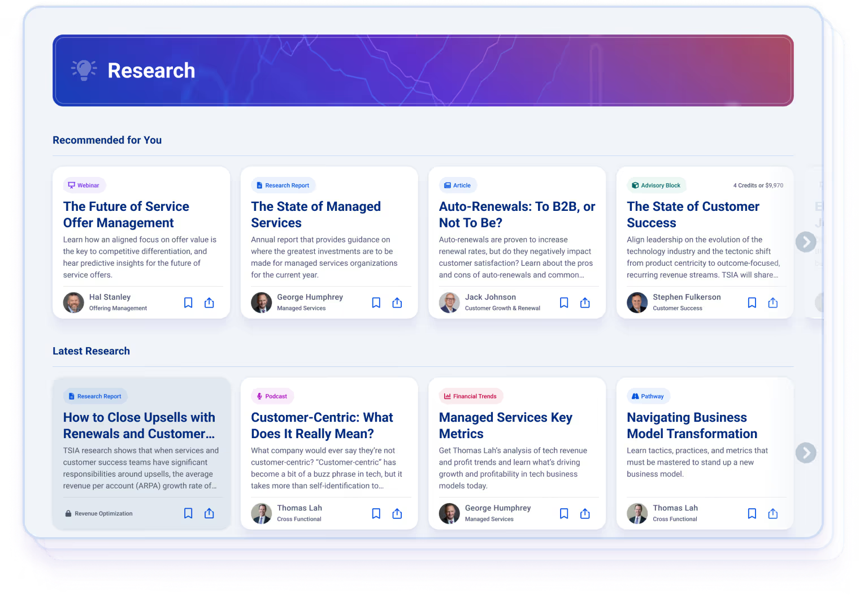Share The State of Customer Success card
Viewport: 868px width, 597px height.
point(773,302)
